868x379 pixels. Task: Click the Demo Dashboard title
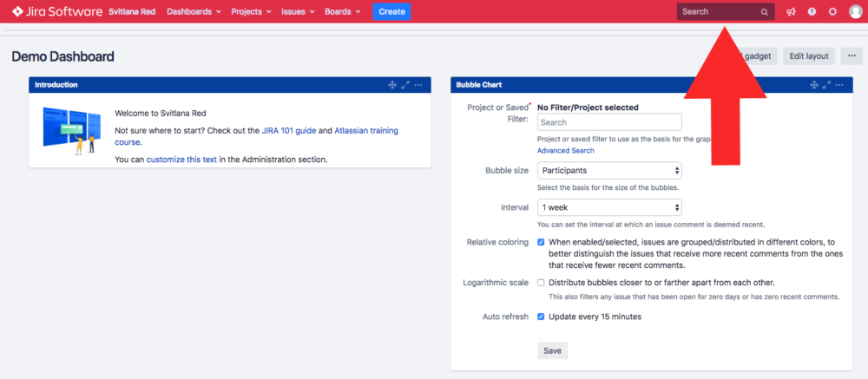tap(62, 56)
